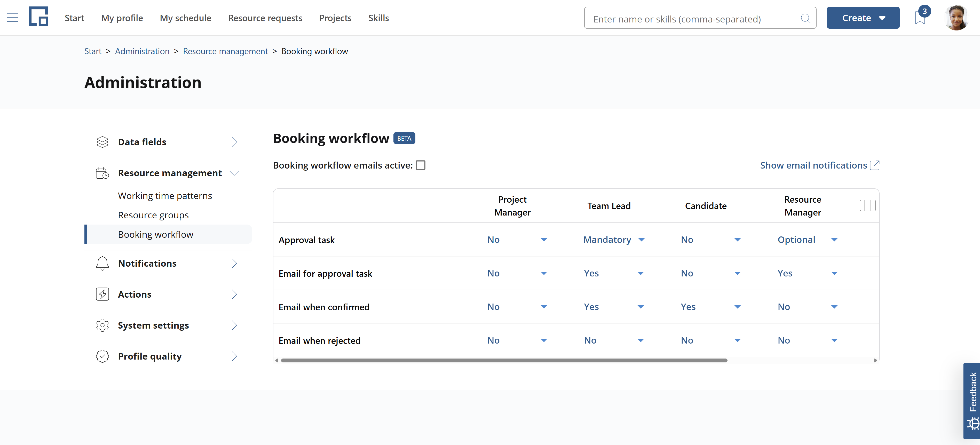The width and height of the screenshot is (980, 445).
Task: Open Email when confirmed dropdown for Candidate
Action: pyautogui.click(x=711, y=307)
